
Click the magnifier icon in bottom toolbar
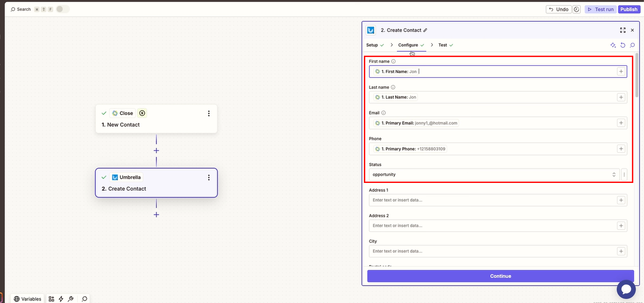(x=85, y=299)
